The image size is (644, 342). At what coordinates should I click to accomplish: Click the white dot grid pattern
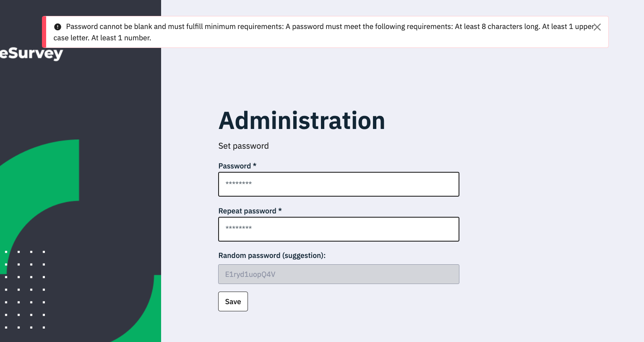tap(25, 289)
